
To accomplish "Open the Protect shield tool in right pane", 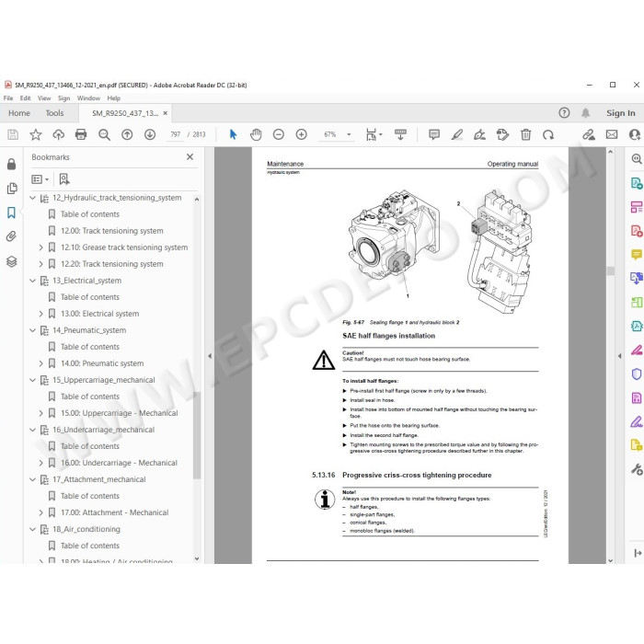I will tap(637, 374).
